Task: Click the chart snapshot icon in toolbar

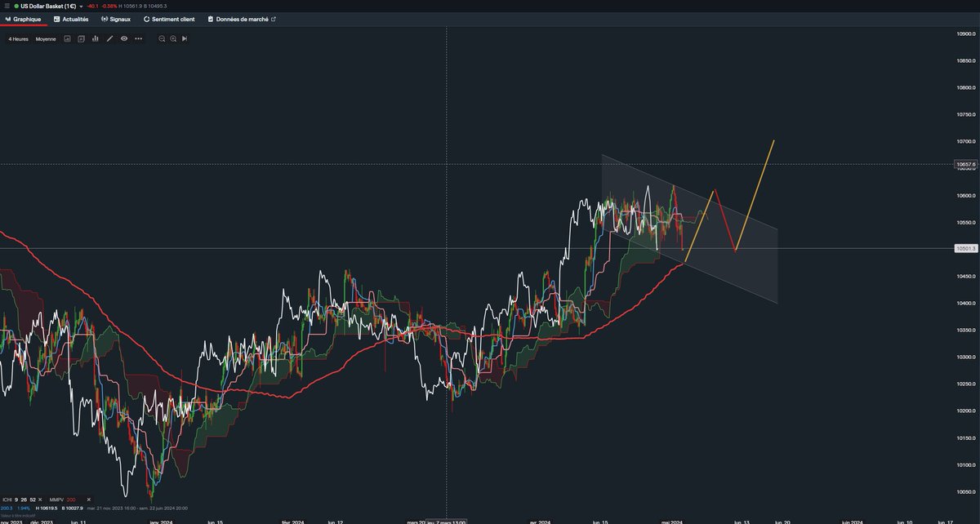Action: 68,38
